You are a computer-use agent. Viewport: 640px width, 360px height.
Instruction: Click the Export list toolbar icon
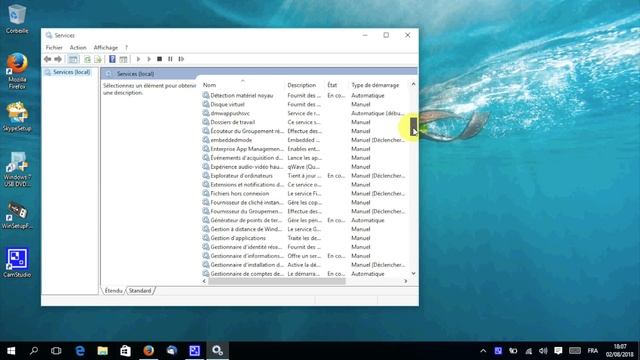[98, 59]
